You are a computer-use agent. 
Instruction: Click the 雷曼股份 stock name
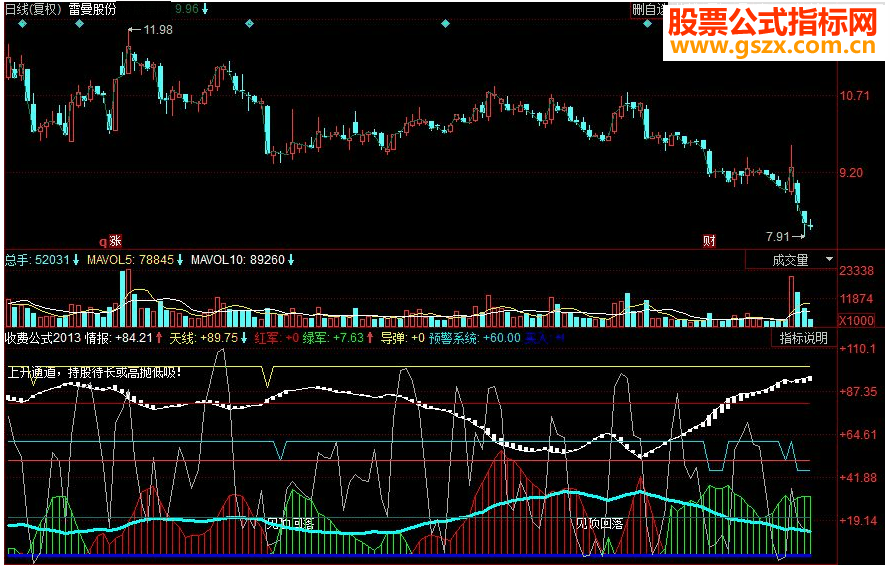point(93,9)
